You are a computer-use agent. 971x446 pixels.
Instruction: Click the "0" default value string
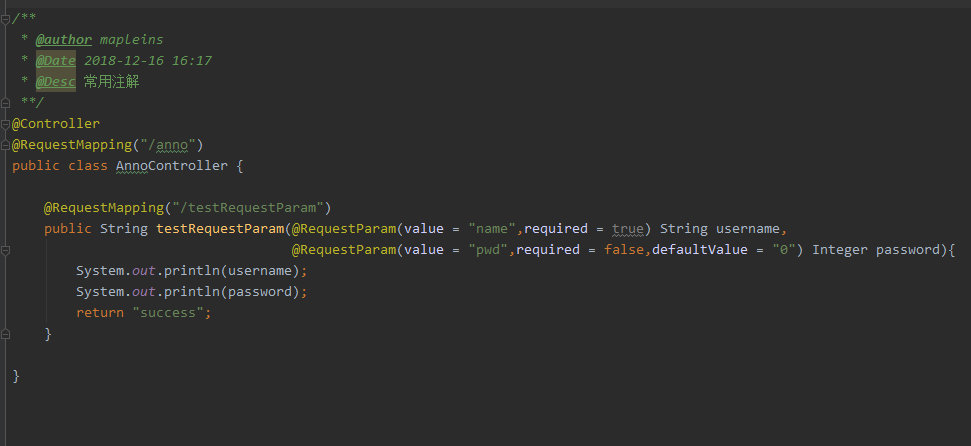point(783,250)
